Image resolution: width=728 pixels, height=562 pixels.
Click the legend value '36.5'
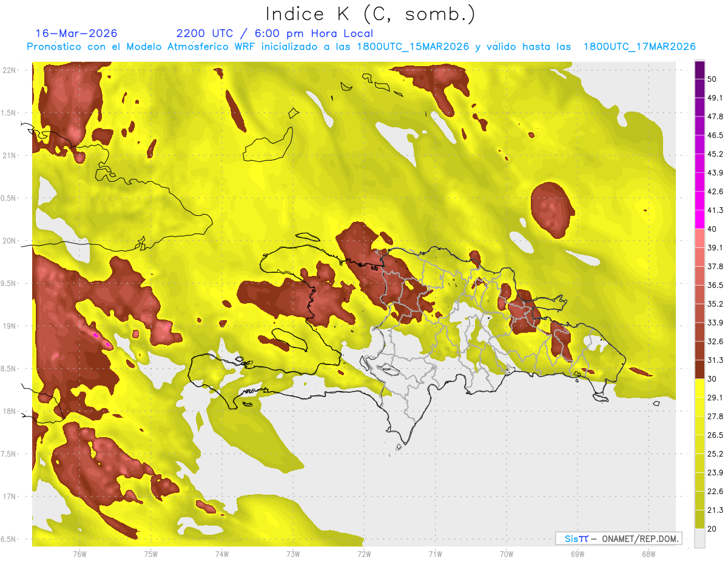click(x=715, y=285)
